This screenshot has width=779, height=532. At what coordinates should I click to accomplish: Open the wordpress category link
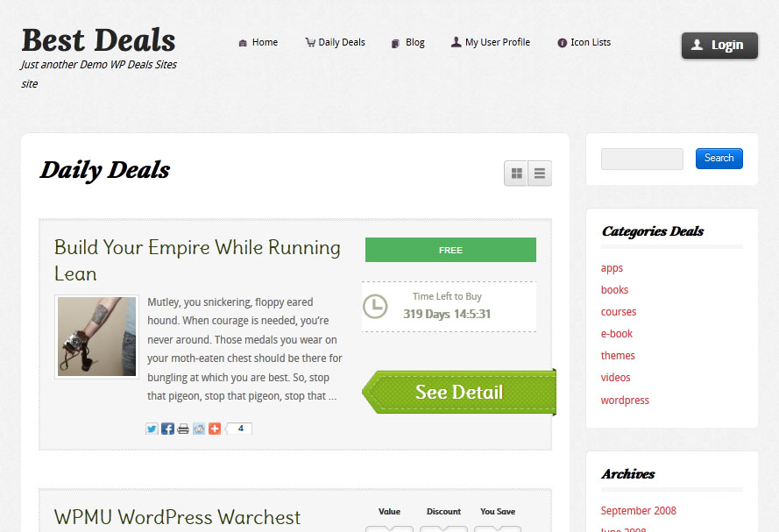click(x=625, y=401)
